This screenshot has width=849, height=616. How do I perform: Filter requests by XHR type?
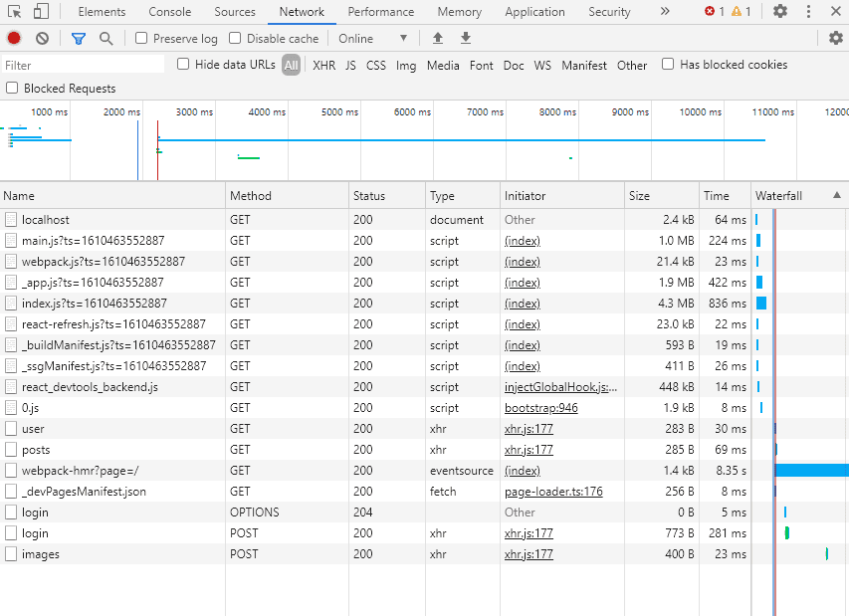[x=323, y=66]
